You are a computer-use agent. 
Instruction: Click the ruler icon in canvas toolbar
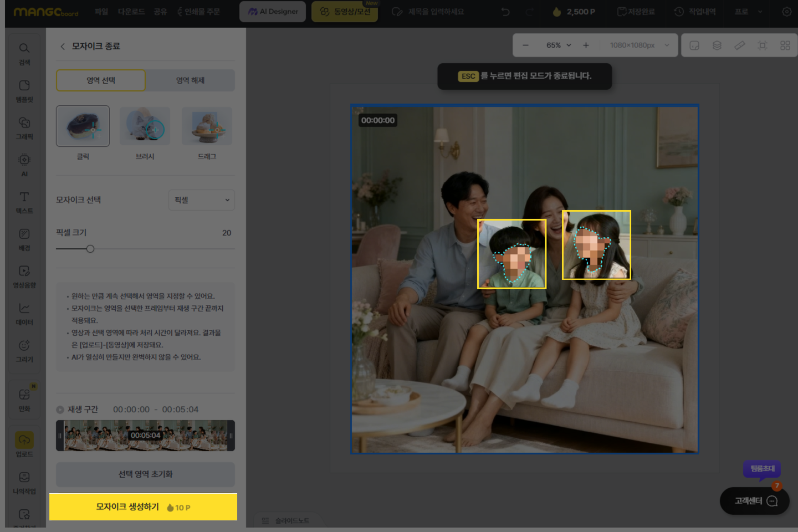[x=740, y=45]
